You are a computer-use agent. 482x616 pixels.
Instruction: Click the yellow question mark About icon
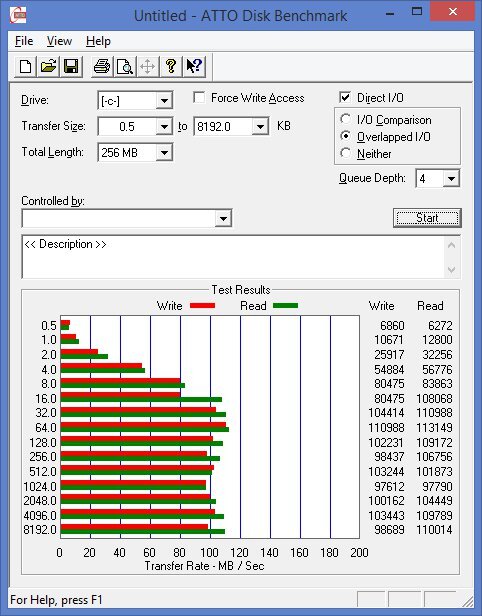pos(171,66)
